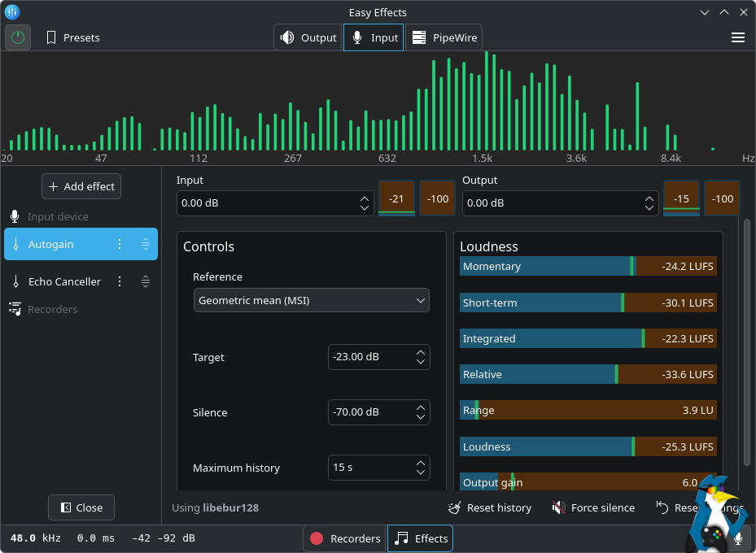This screenshot has height=553, width=756.
Task: Decrease the Silence threshold value
Action: [x=420, y=417]
